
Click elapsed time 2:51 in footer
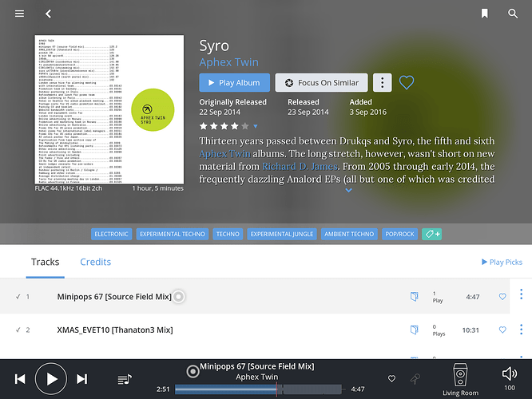[x=163, y=389]
